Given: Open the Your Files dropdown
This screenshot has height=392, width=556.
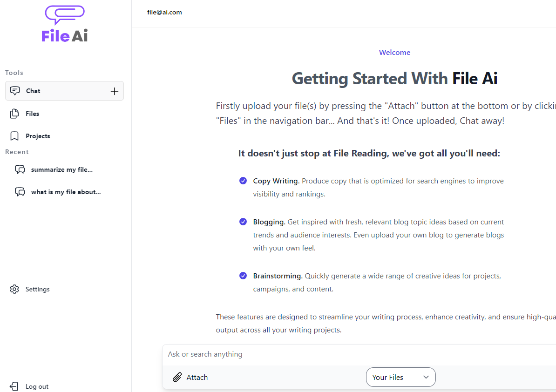Looking at the screenshot, I should click(x=400, y=377).
